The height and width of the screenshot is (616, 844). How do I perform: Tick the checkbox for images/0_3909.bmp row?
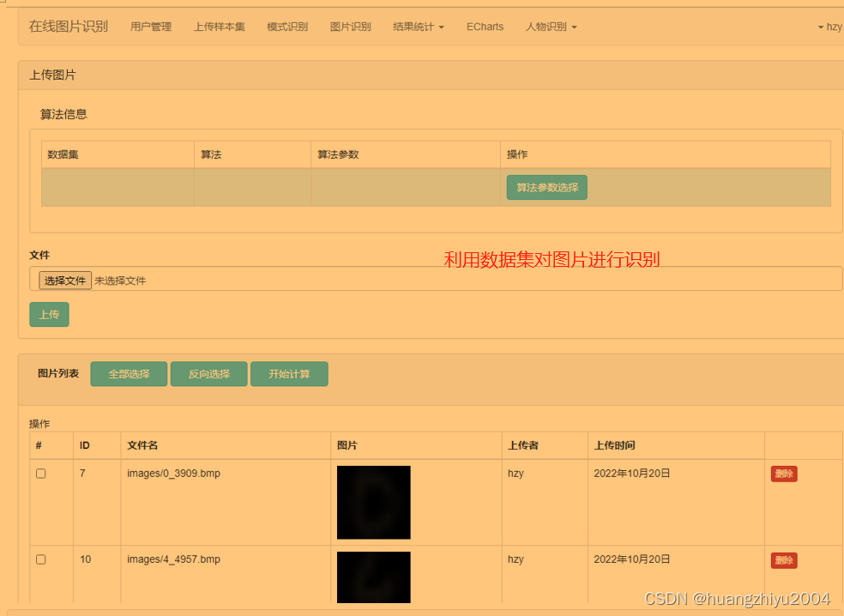click(41, 474)
